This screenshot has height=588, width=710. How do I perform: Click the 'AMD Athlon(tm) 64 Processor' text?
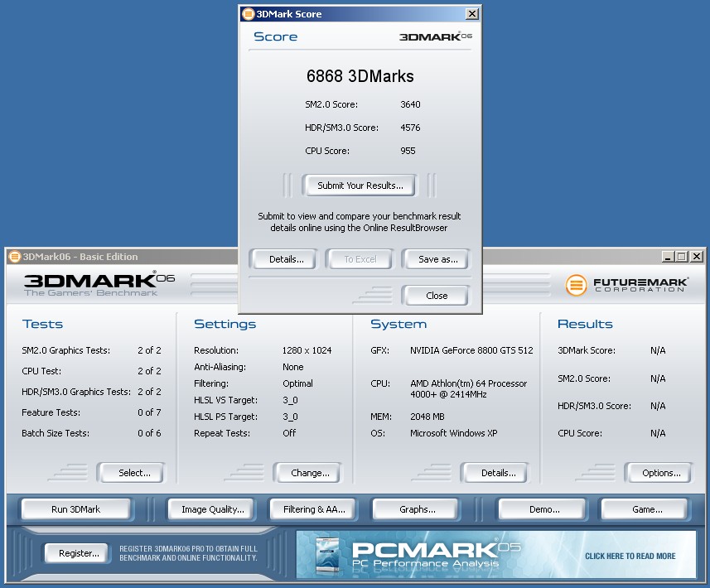pos(469,383)
